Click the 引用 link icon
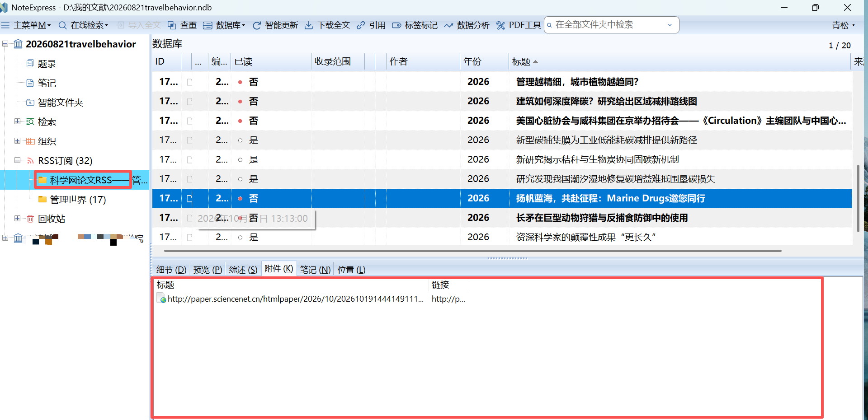The width and height of the screenshot is (868, 420). coord(361,25)
